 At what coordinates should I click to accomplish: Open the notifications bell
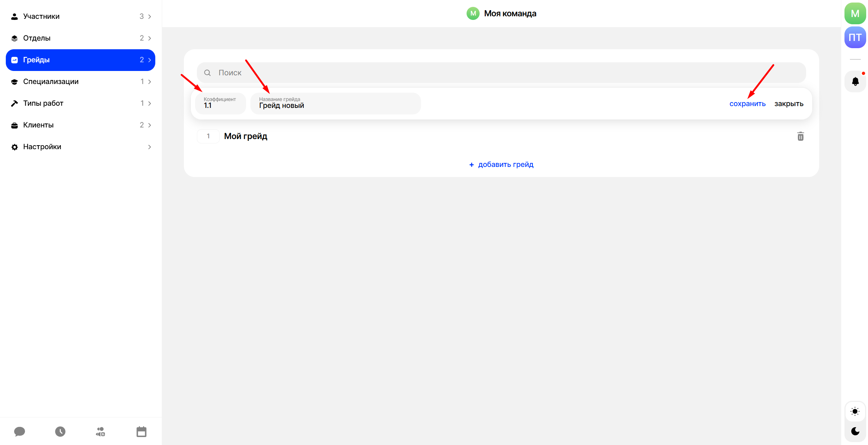click(x=855, y=81)
